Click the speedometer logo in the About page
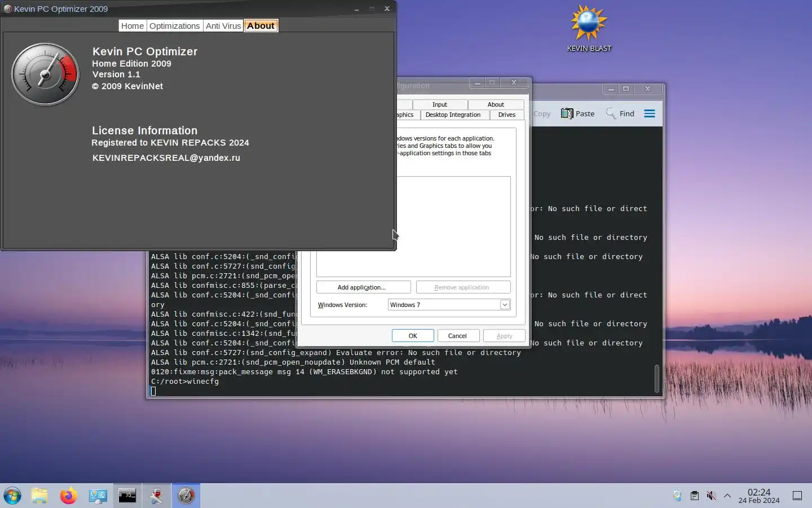 46,74
